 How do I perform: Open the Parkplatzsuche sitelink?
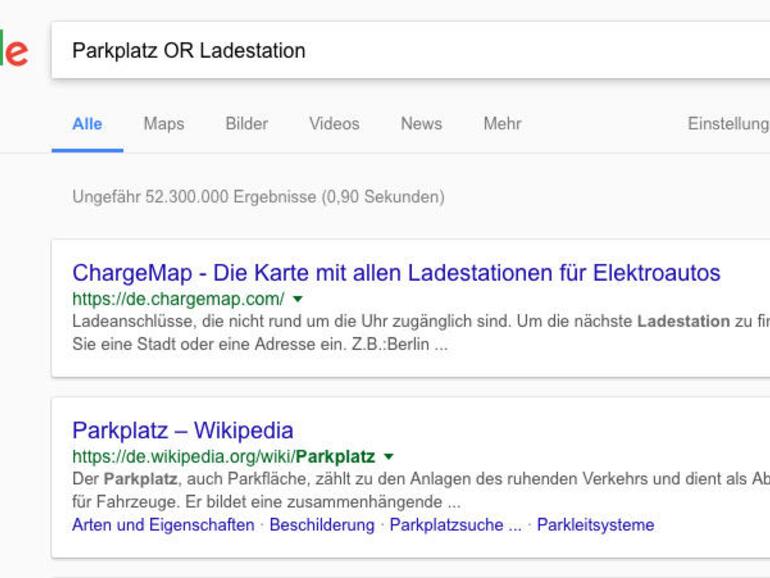pyautogui.click(x=455, y=524)
